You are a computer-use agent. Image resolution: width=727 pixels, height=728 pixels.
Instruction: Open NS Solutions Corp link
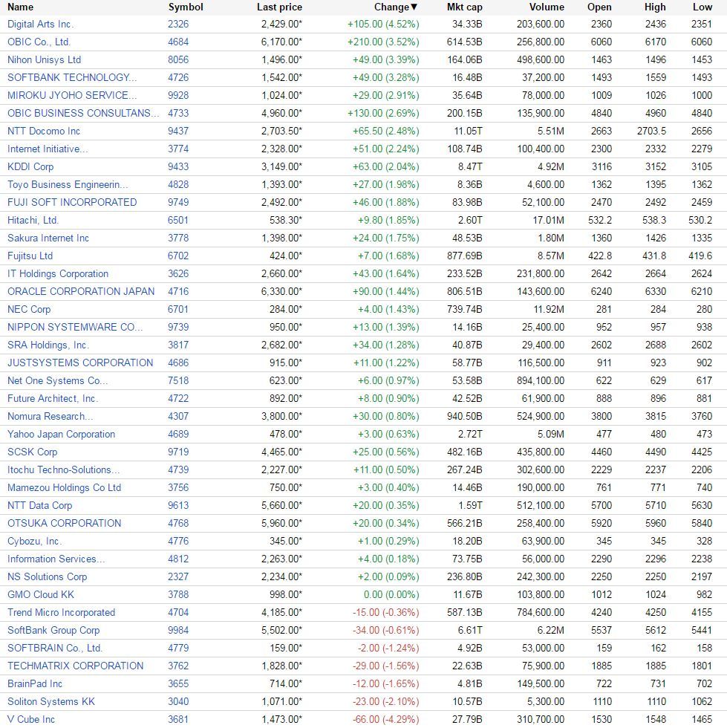pyautogui.click(x=48, y=576)
